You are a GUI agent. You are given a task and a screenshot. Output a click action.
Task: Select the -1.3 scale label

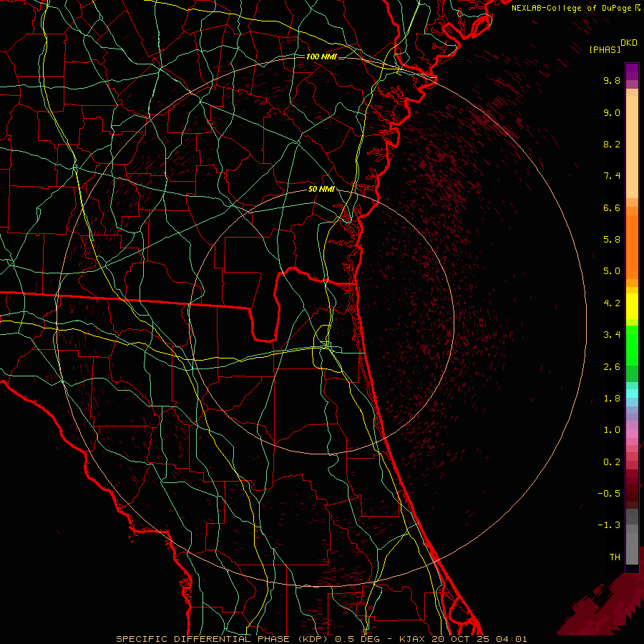point(609,525)
